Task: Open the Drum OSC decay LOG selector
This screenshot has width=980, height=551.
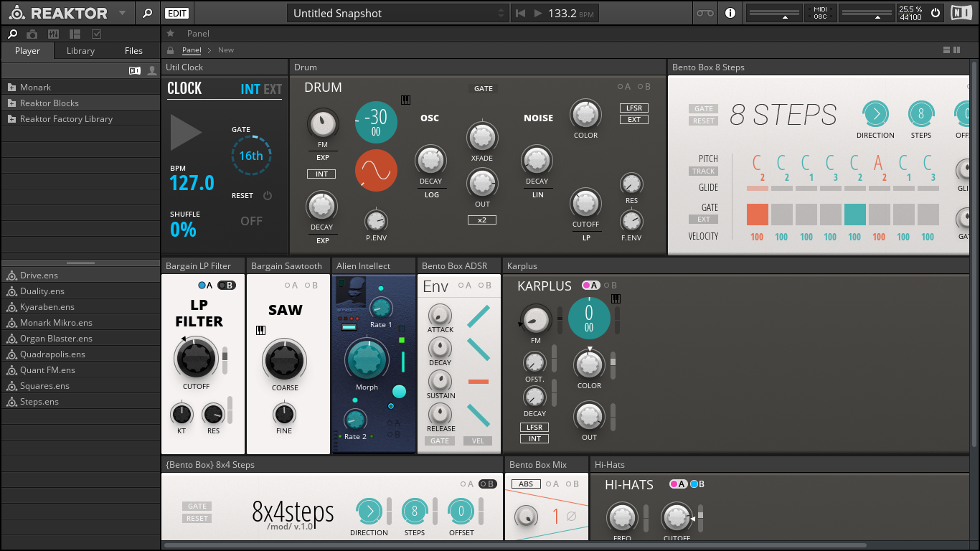Action: [431, 194]
